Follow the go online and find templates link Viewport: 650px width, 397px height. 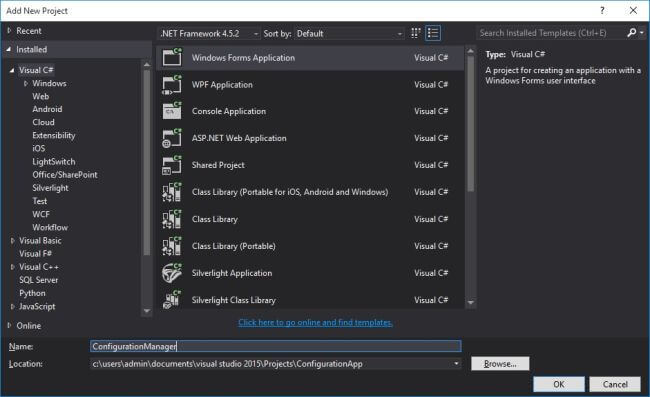(x=315, y=322)
